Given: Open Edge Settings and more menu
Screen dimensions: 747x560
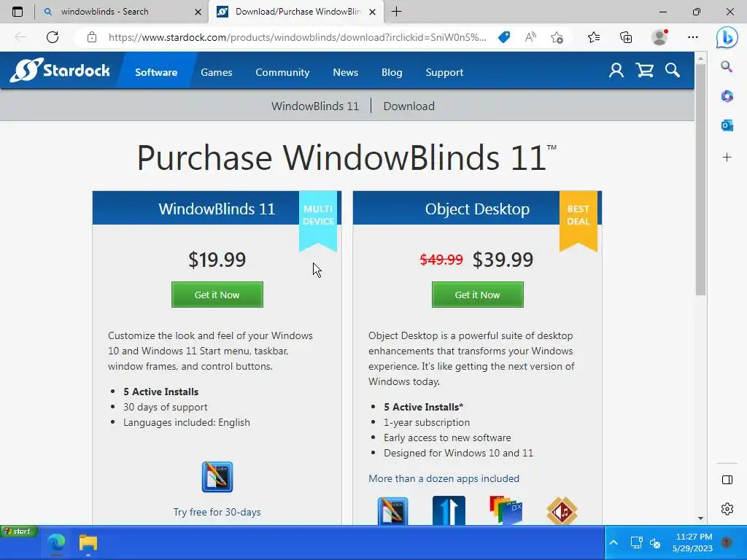Looking at the screenshot, I should [x=693, y=37].
